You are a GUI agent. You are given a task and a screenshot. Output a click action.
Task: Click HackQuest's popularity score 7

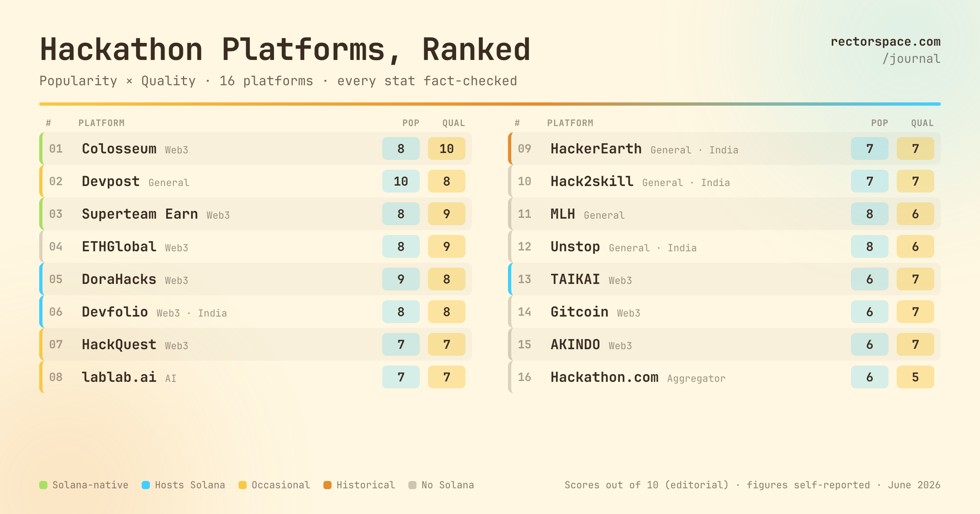pos(401,344)
